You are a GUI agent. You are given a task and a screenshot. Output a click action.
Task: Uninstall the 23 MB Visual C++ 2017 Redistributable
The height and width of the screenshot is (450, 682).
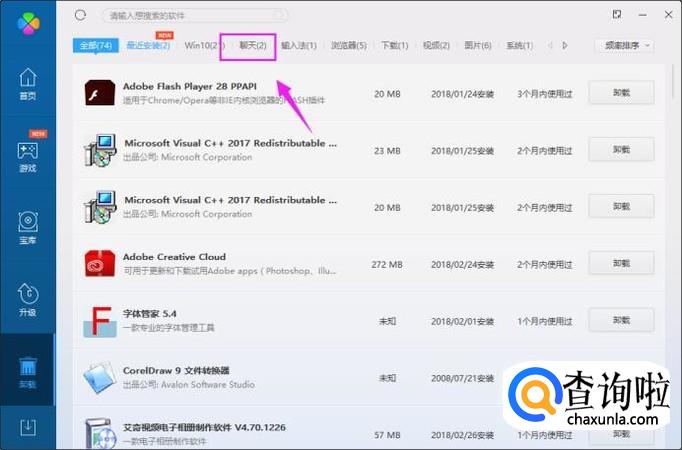pos(621,150)
